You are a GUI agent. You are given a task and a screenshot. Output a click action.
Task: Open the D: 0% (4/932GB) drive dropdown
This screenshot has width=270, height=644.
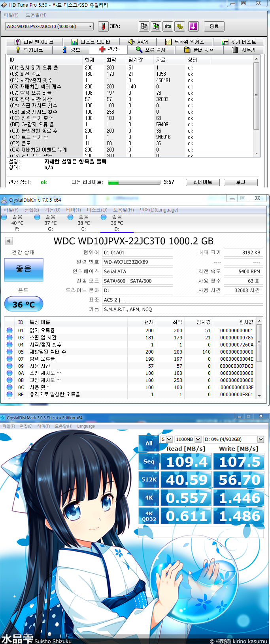pos(234,439)
